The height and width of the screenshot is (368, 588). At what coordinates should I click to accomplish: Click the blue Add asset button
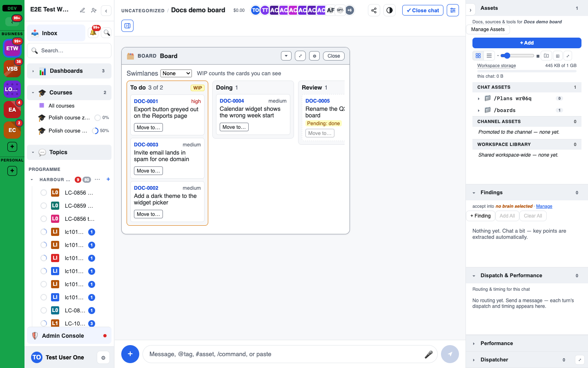[527, 43]
